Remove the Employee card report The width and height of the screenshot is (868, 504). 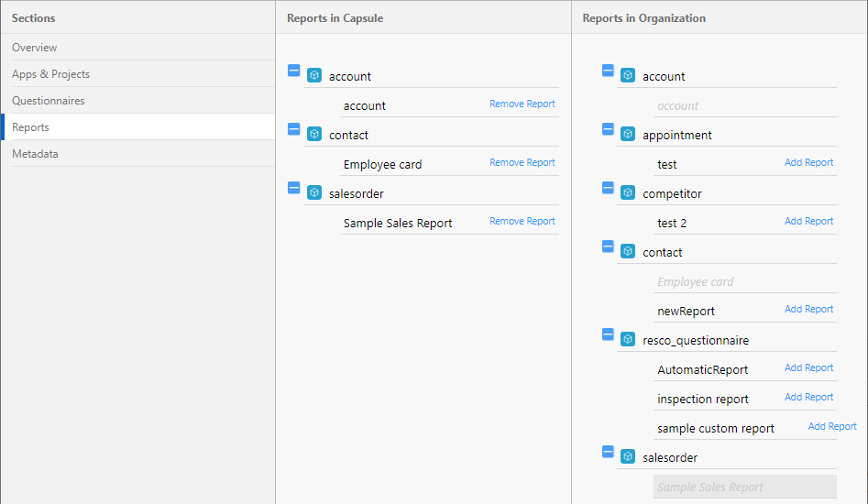tap(522, 163)
